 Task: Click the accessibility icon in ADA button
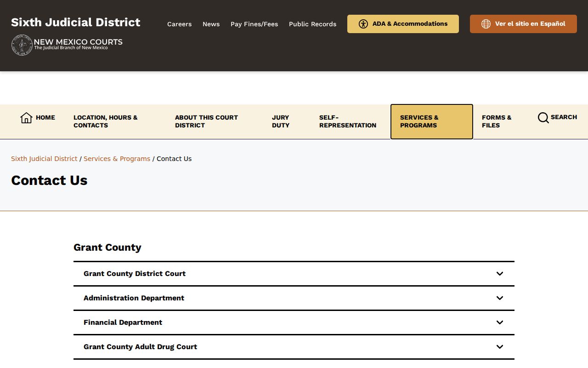[x=363, y=24]
